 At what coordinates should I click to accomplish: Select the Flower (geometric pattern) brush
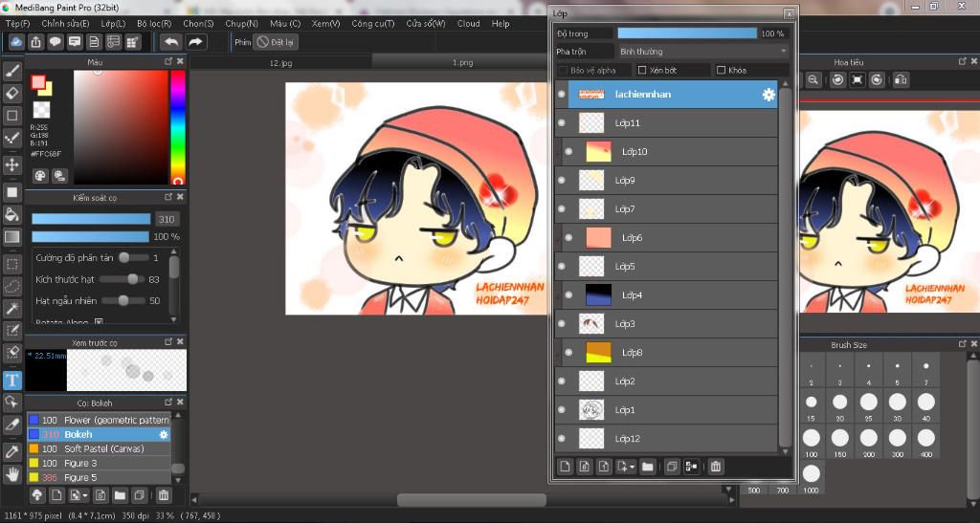click(x=99, y=420)
